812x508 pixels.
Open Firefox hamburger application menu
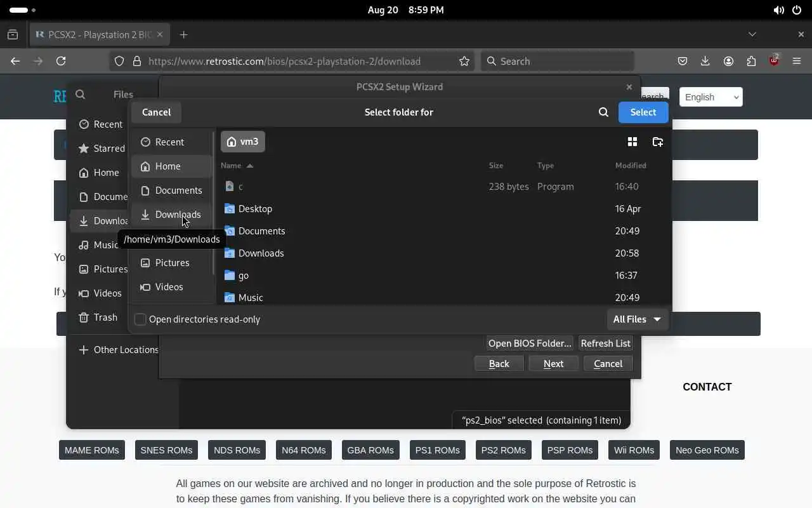(797, 61)
